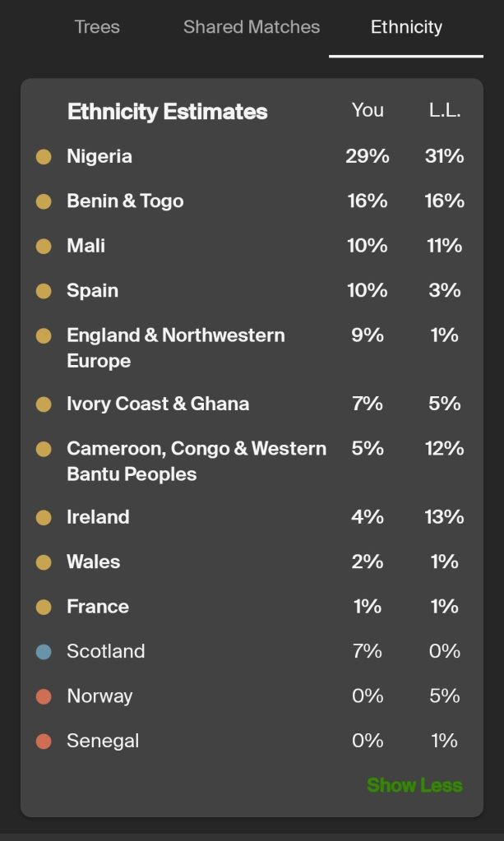Click the Ivory Coast & Ghana region

158,404
